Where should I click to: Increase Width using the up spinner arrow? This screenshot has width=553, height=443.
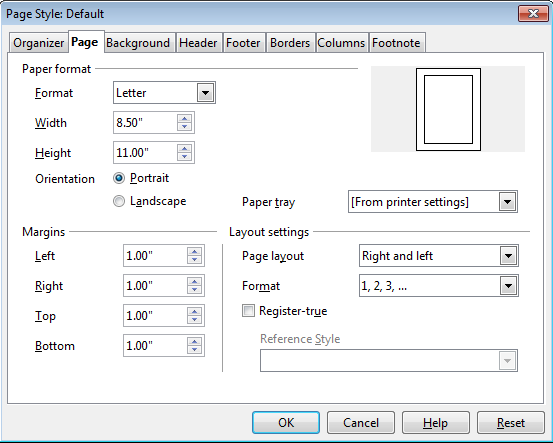click(x=184, y=119)
